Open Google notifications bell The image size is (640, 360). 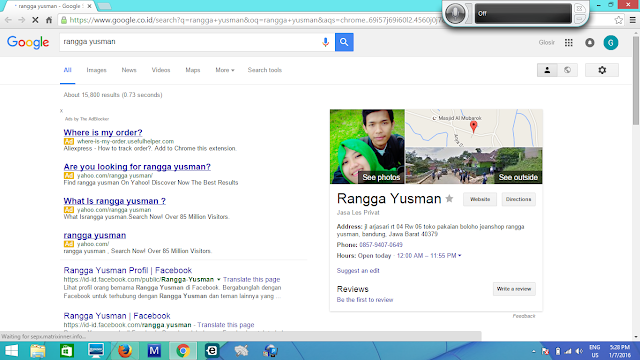coord(589,42)
